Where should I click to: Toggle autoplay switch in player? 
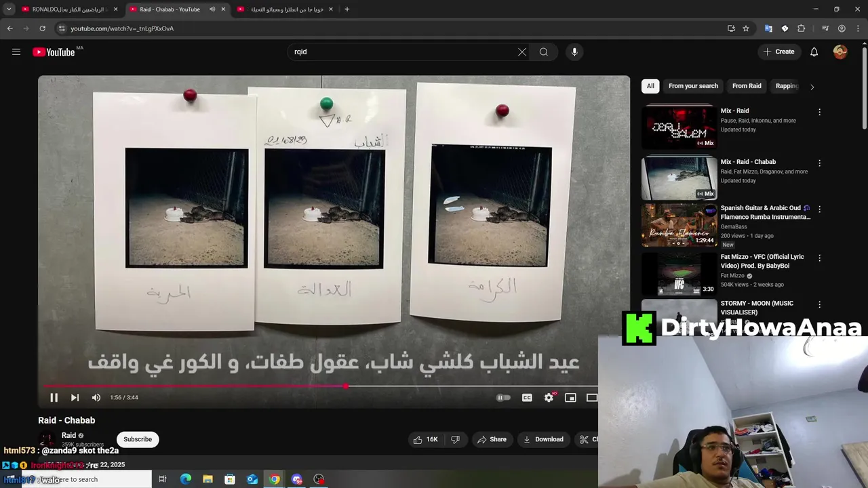coord(503,398)
